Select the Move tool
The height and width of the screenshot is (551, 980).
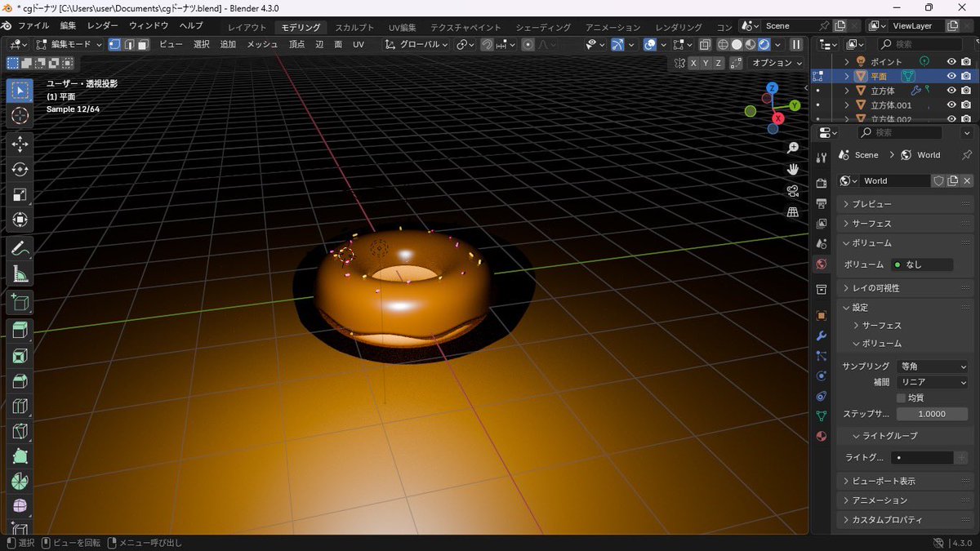point(20,144)
